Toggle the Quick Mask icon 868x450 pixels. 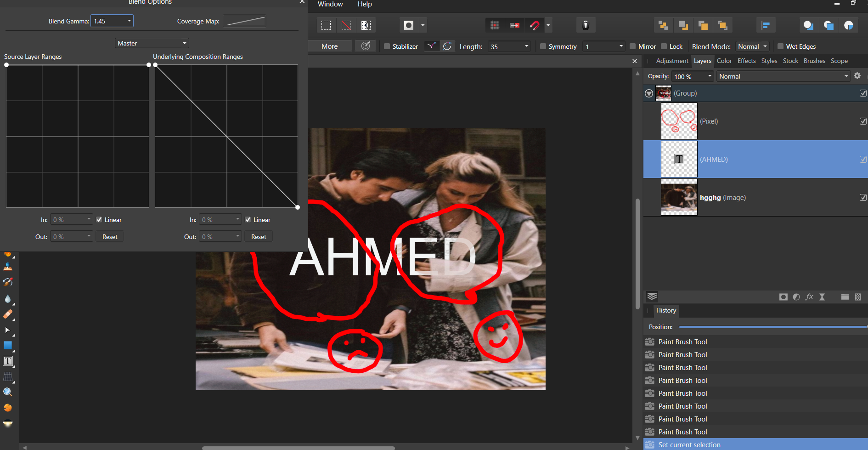coord(409,25)
